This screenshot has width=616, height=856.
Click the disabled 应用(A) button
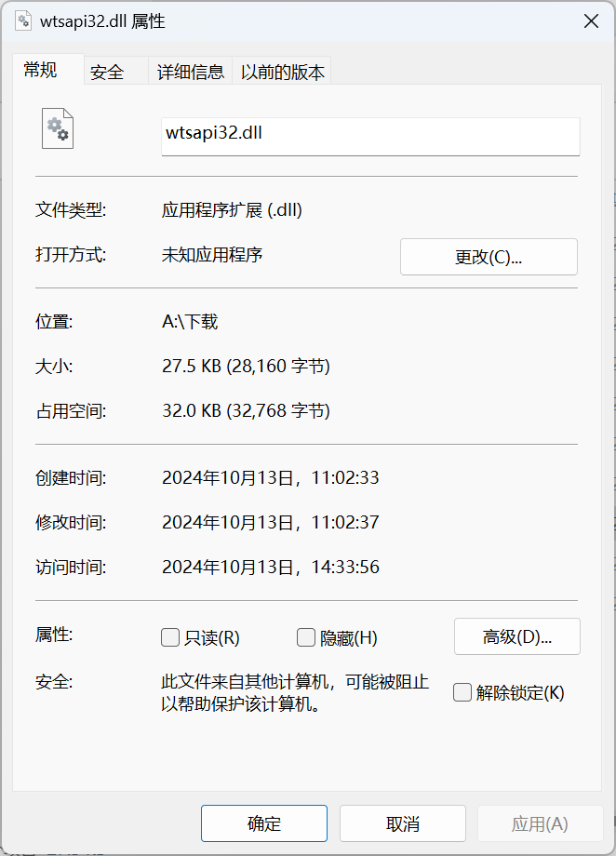[x=540, y=823]
